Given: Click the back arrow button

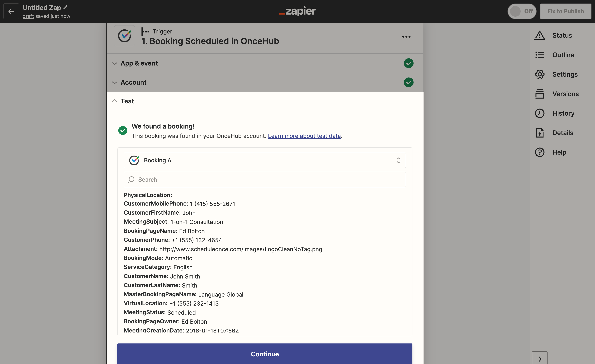Looking at the screenshot, I should [x=11, y=11].
